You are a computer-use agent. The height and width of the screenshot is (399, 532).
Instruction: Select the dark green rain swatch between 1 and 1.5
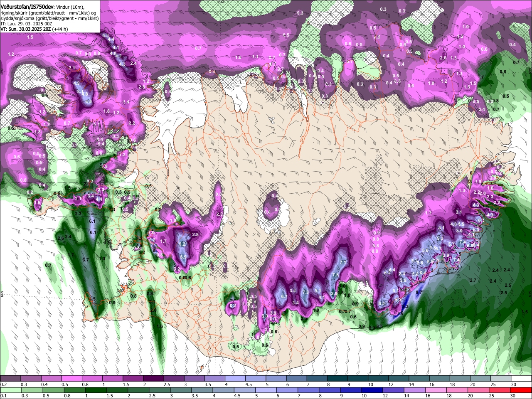tap(96, 390)
